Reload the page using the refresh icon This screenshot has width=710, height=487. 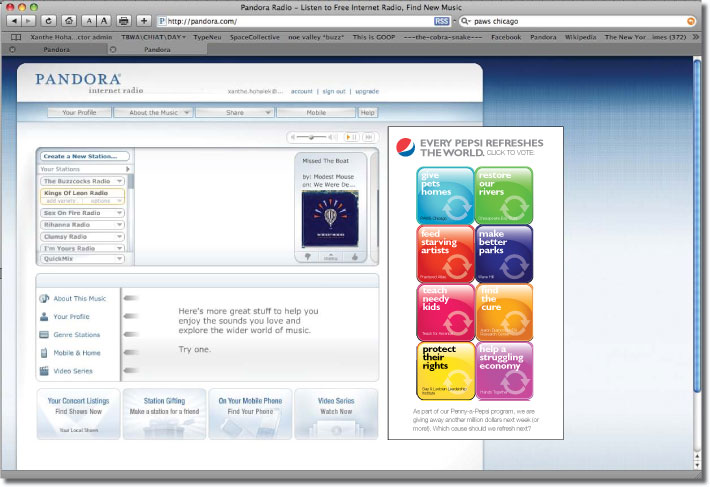coord(48,21)
